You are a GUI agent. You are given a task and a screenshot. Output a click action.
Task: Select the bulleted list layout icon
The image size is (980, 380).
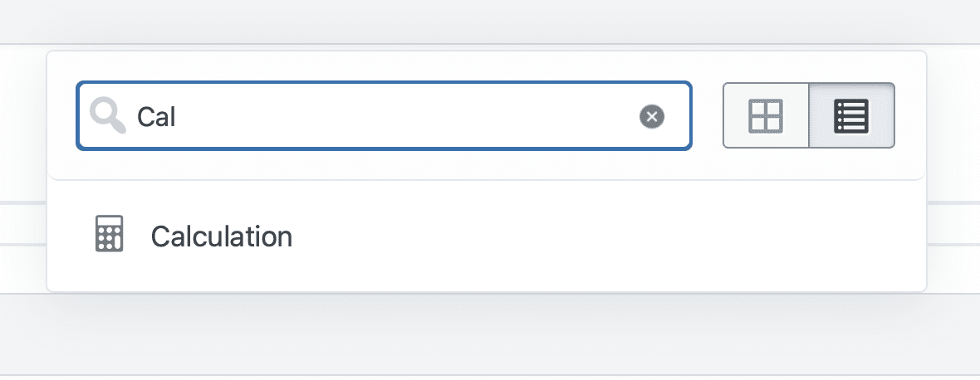(x=851, y=116)
